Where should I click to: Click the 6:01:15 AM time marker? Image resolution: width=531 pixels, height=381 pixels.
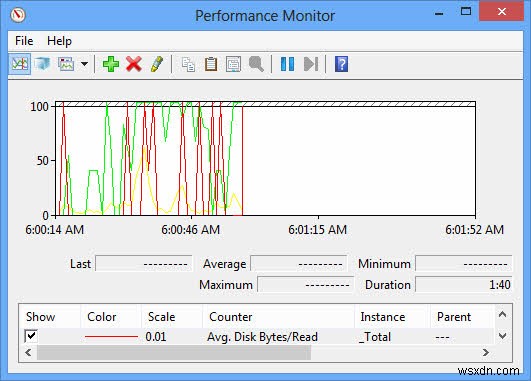[x=318, y=230]
